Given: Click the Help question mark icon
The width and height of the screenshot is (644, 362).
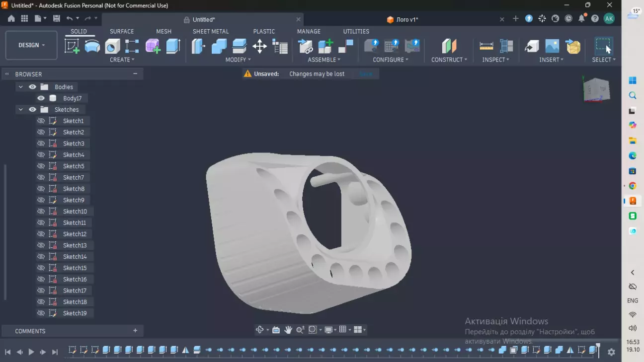Looking at the screenshot, I should tap(595, 18).
